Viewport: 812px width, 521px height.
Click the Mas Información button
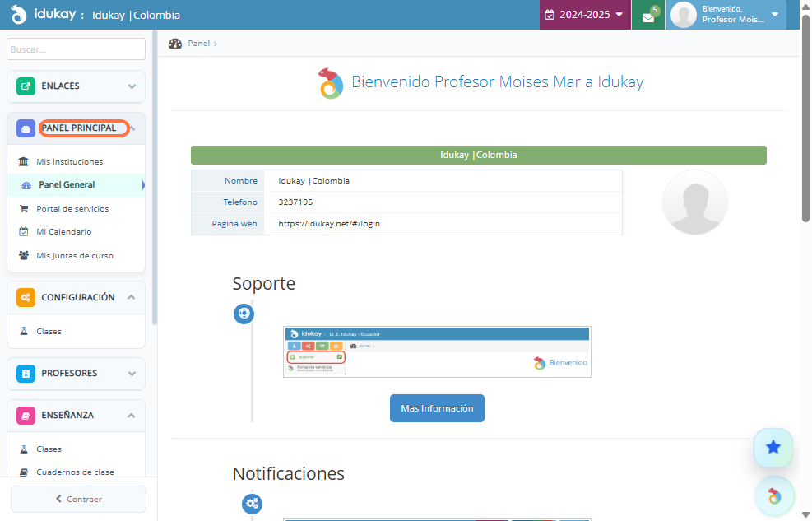pyautogui.click(x=437, y=408)
